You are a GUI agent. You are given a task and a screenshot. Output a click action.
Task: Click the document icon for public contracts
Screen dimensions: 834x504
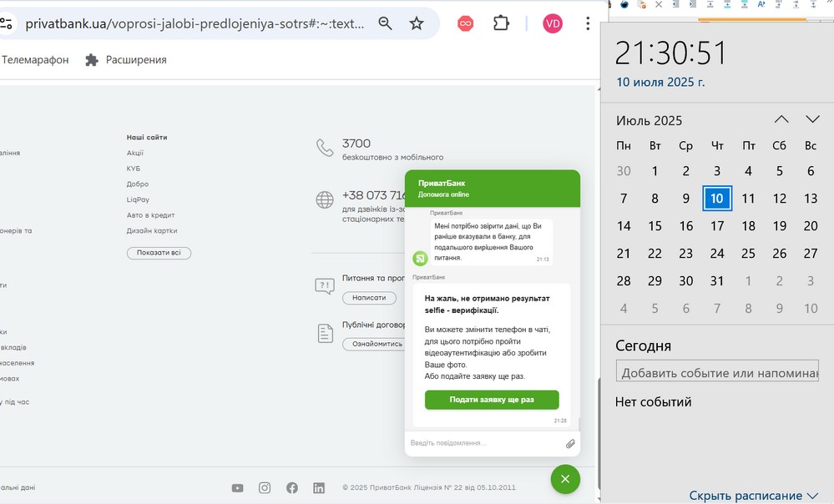[325, 333]
